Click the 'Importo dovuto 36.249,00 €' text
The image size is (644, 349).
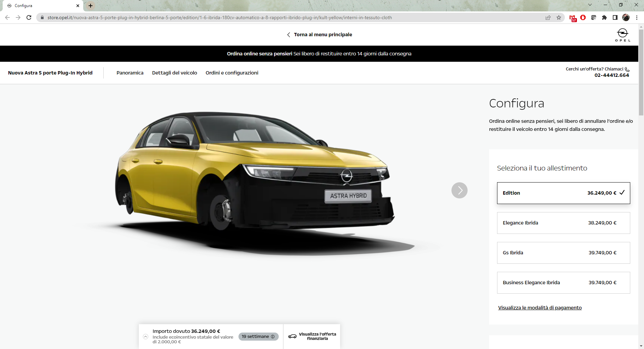pos(186,331)
